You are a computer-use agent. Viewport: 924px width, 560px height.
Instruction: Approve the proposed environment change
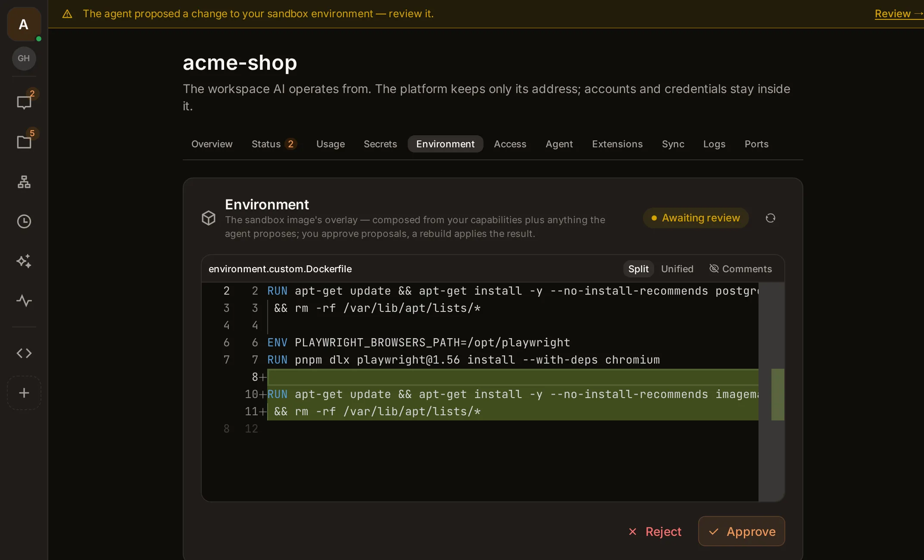(741, 531)
